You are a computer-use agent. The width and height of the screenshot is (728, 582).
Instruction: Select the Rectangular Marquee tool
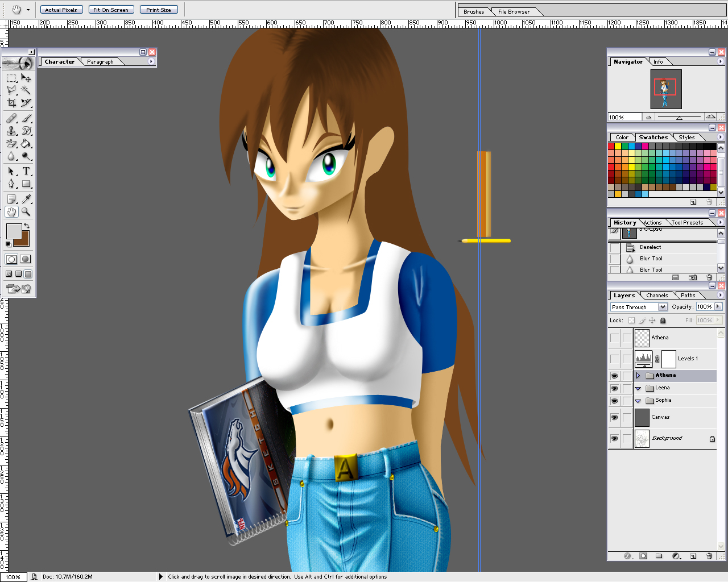pyautogui.click(x=11, y=78)
